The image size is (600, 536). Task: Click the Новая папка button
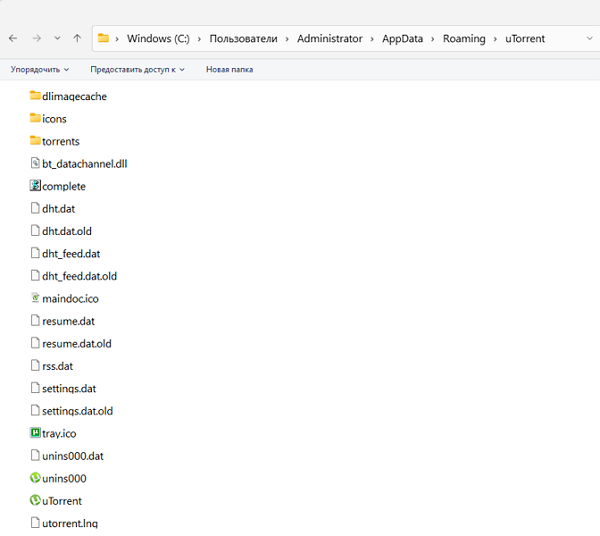(x=229, y=70)
